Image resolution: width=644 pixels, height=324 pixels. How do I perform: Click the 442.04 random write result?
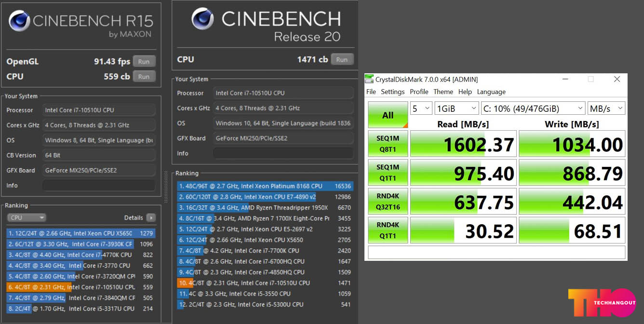pyautogui.click(x=572, y=202)
